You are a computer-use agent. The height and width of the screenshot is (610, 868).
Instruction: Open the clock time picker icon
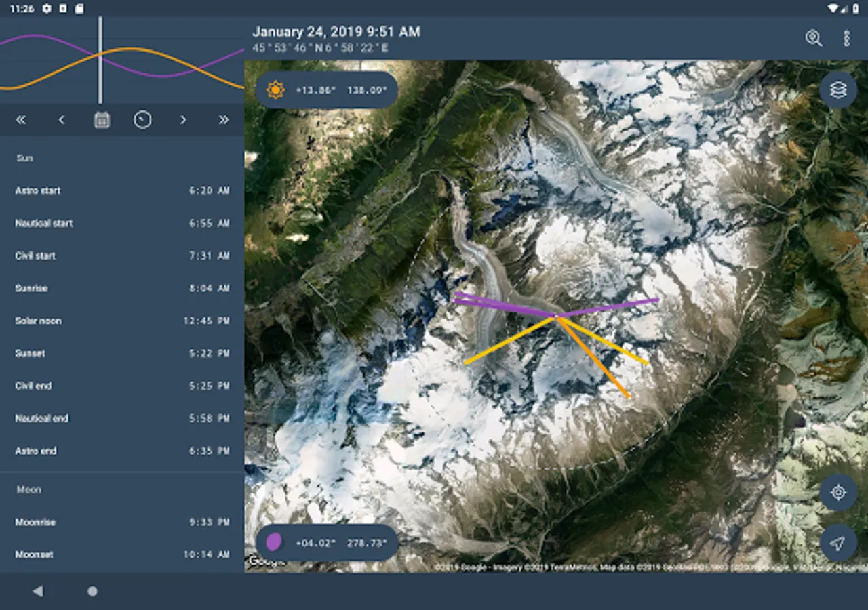(142, 120)
